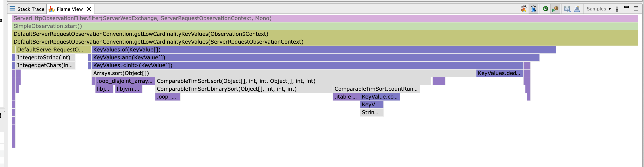Select the KeyValues.and(KeyValue[]) frame
The image size is (644, 167).
(315, 58)
